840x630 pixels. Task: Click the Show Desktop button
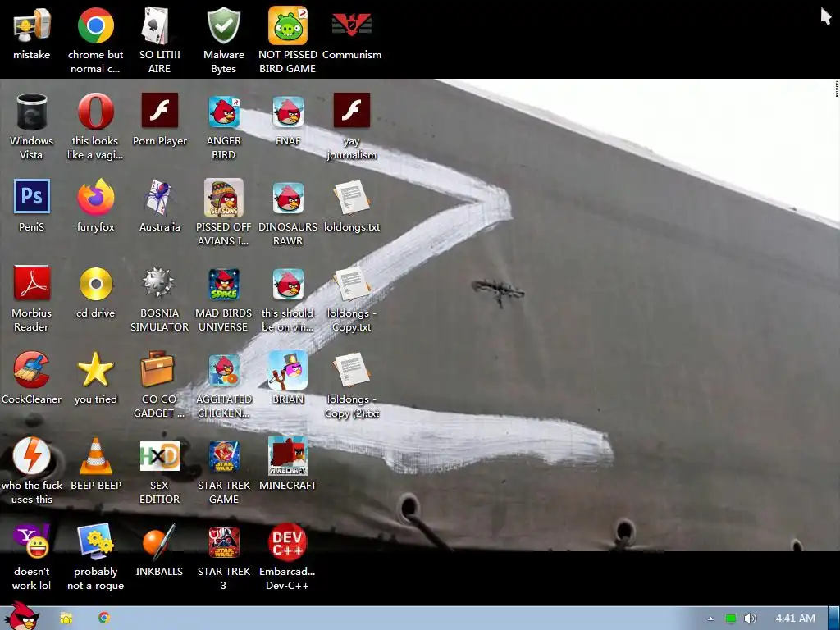pos(834,619)
